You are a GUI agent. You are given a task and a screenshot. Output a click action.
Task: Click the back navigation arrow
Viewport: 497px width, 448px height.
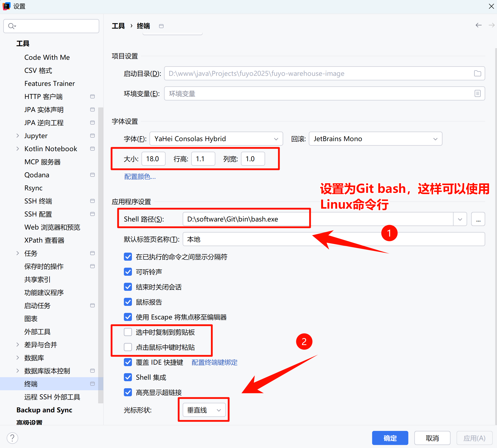click(478, 25)
